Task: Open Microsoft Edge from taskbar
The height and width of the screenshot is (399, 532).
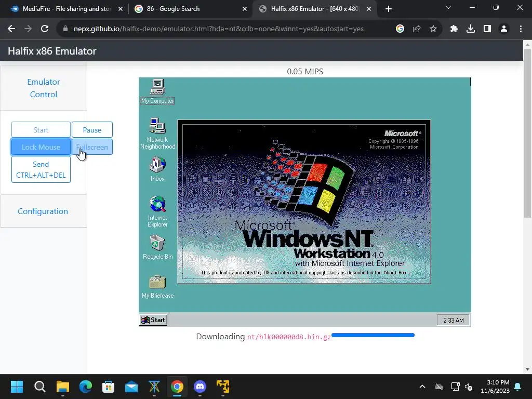Action: [86, 387]
